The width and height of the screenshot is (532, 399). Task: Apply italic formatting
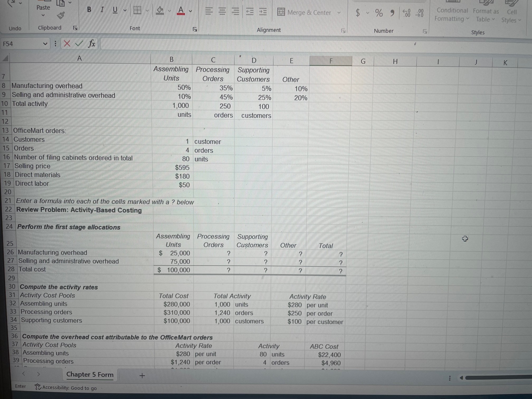[x=102, y=10]
